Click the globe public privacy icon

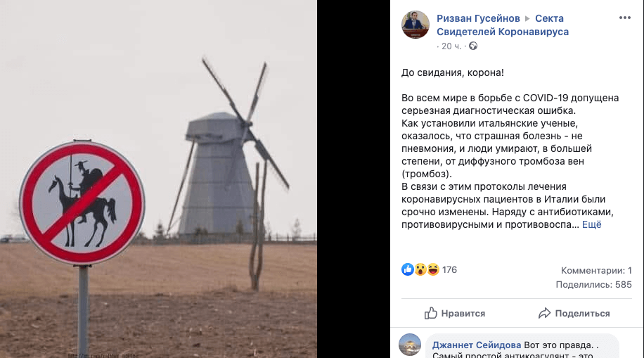473,46
